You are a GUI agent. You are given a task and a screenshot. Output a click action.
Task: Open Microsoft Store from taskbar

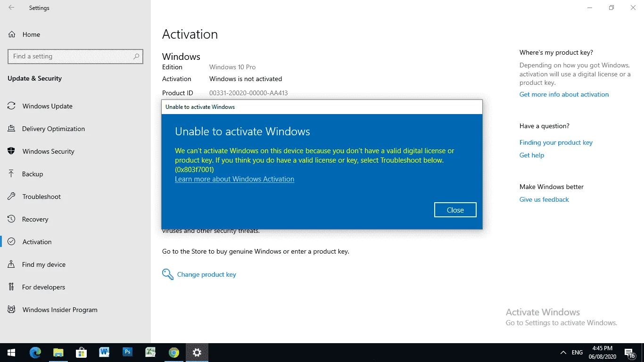click(x=82, y=353)
